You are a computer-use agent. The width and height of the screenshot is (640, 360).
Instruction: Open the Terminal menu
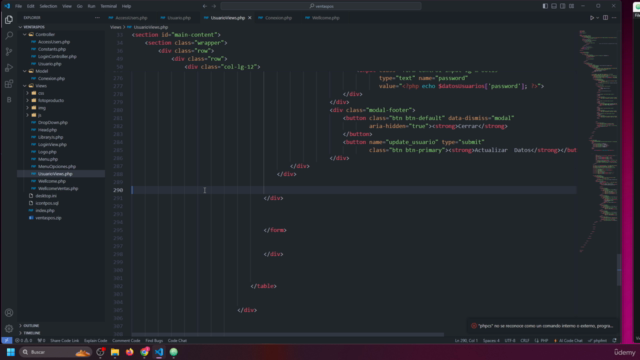click(109, 6)
